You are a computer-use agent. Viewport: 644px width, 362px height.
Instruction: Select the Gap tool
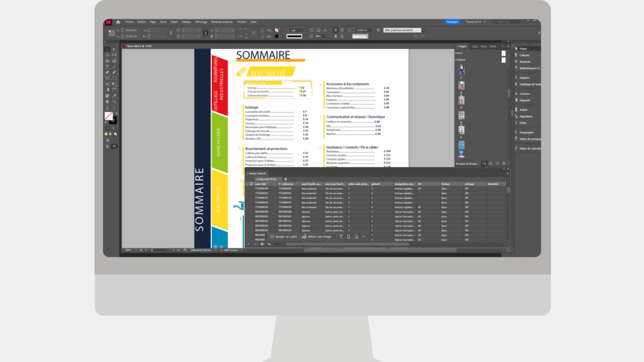click(114, 55)
